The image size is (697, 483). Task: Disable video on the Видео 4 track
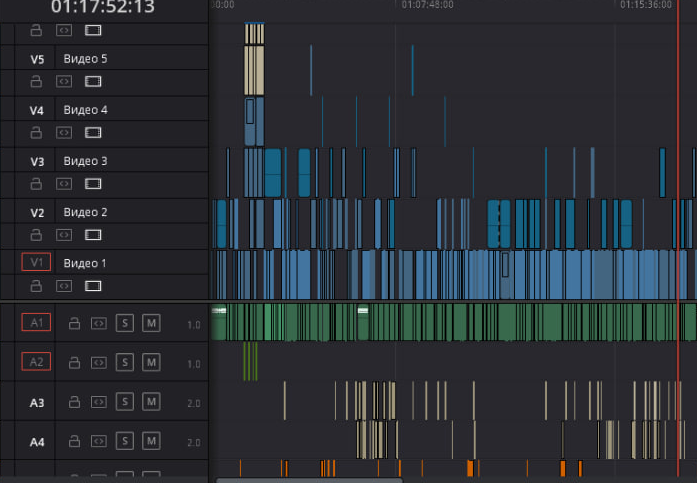(93, 133)
